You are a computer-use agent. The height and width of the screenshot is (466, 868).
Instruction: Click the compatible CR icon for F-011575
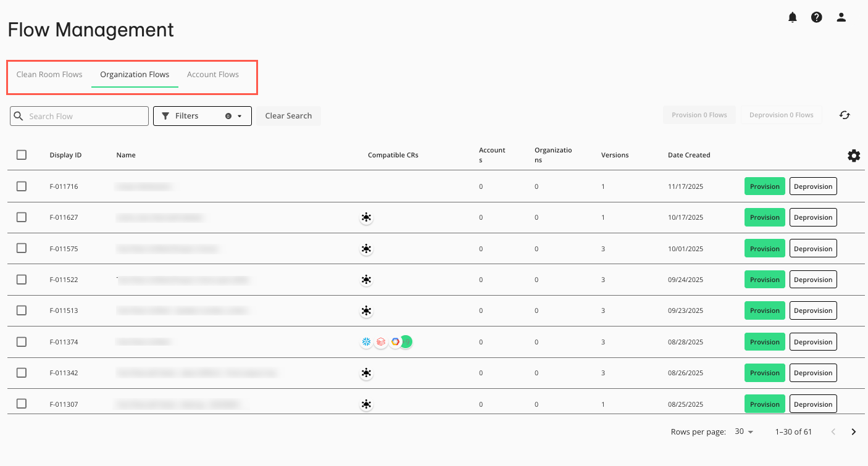[367, 249]
